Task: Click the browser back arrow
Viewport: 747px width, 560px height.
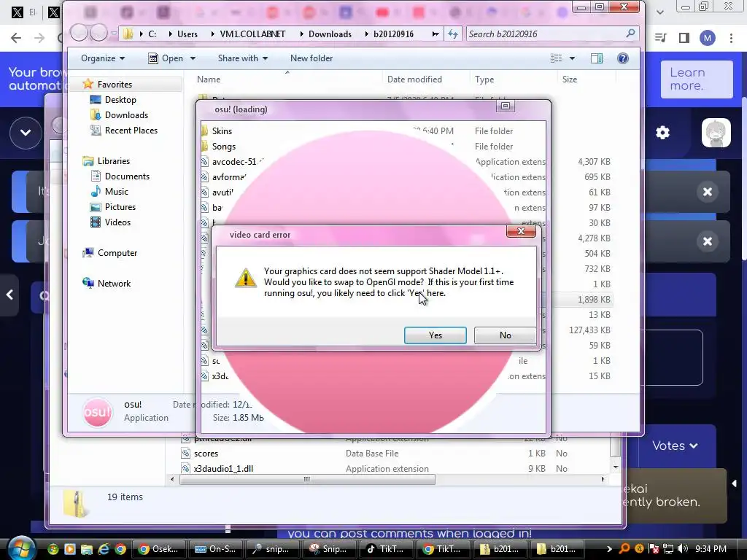Action: [16, 38]
